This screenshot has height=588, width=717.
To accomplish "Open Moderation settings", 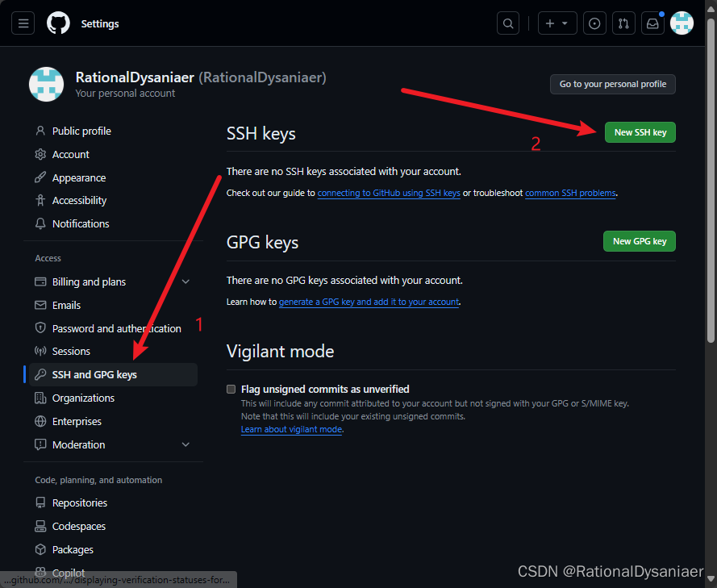I will pos(114,445).
